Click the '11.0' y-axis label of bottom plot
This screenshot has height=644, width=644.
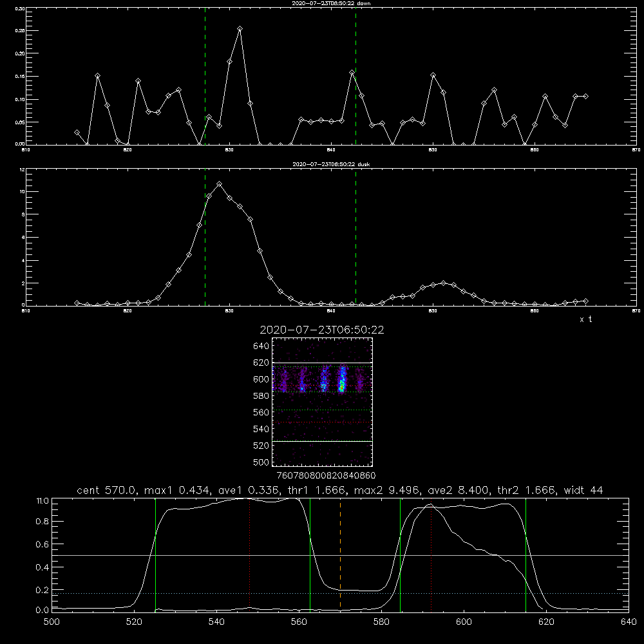point(43,500)
